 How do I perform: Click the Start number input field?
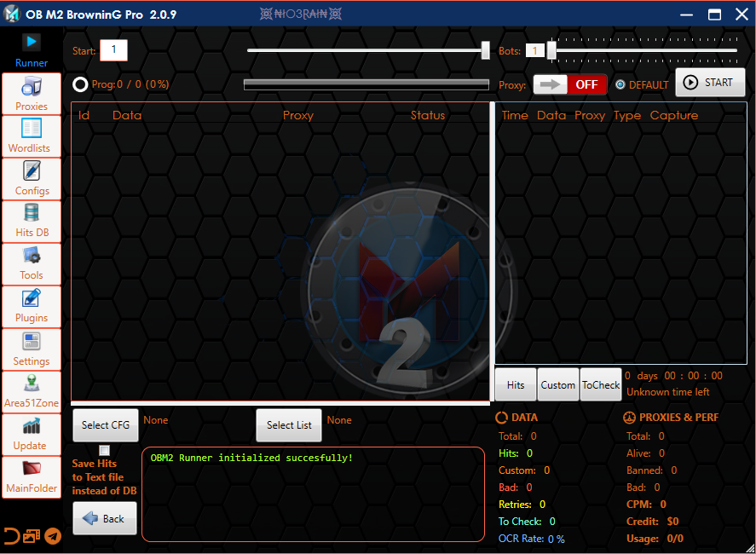[x=114, y=50]
